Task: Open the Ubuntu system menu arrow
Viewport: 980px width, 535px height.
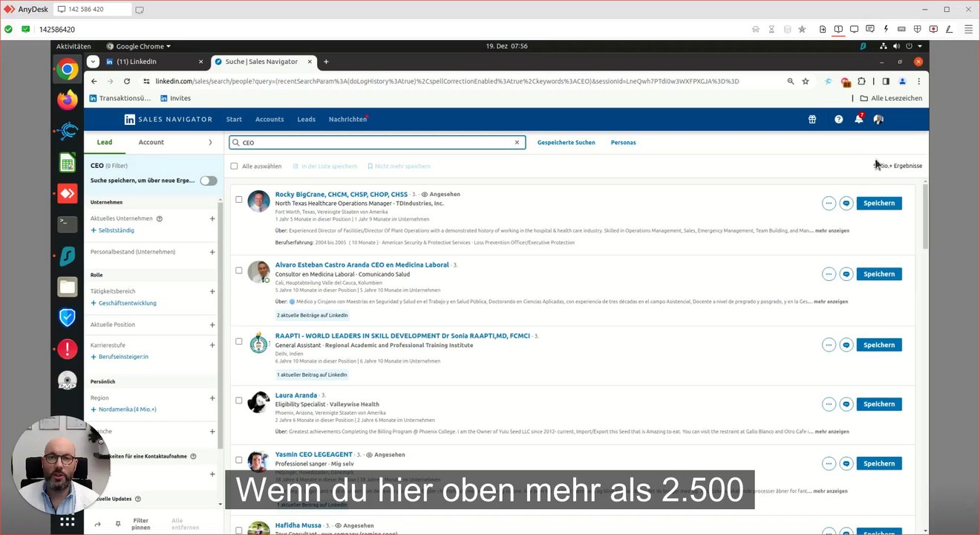Action: click(920, 46)
